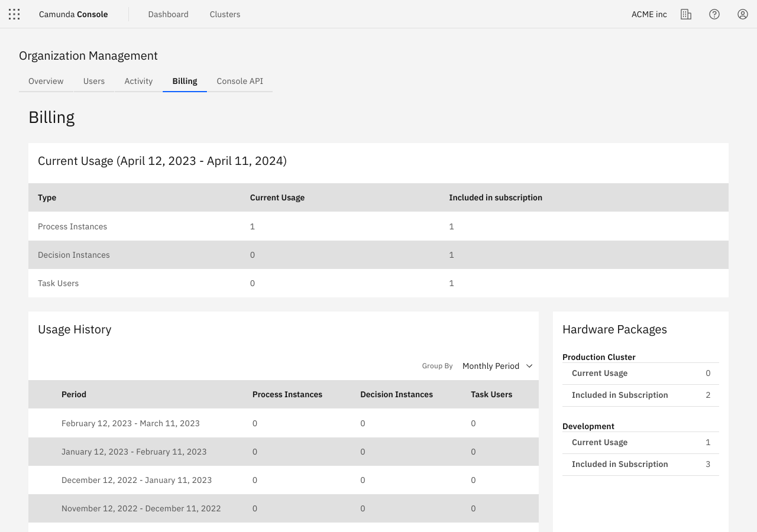The height and width of the screenshot is (532, 757).
Task: Click the organization building icon in header
Action: pyautogui.click(x=685, y=14)
